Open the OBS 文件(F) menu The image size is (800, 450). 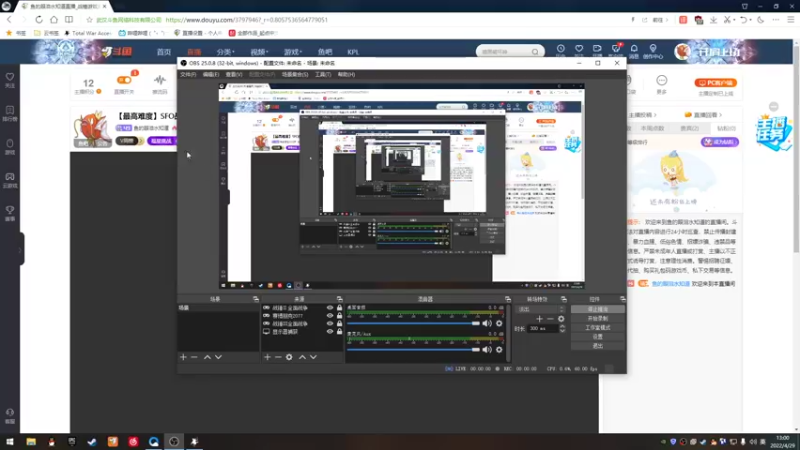pyautogui.click(x=188, y=74)
